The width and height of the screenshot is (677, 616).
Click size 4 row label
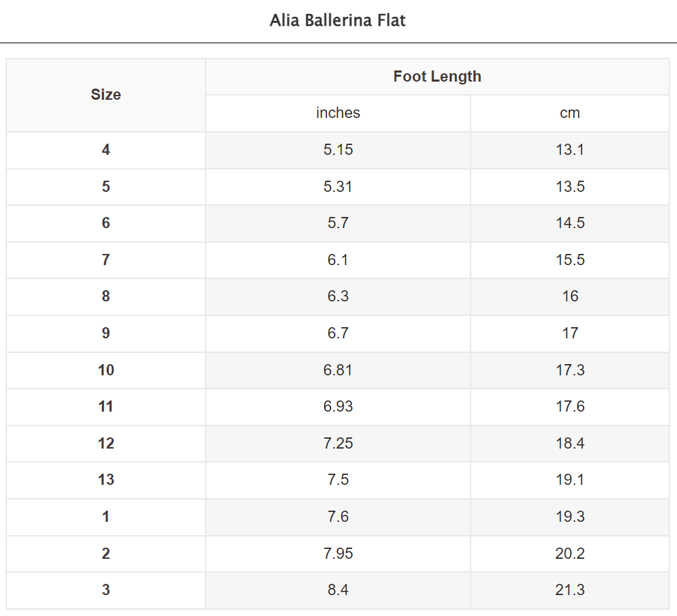coord(106,150)
